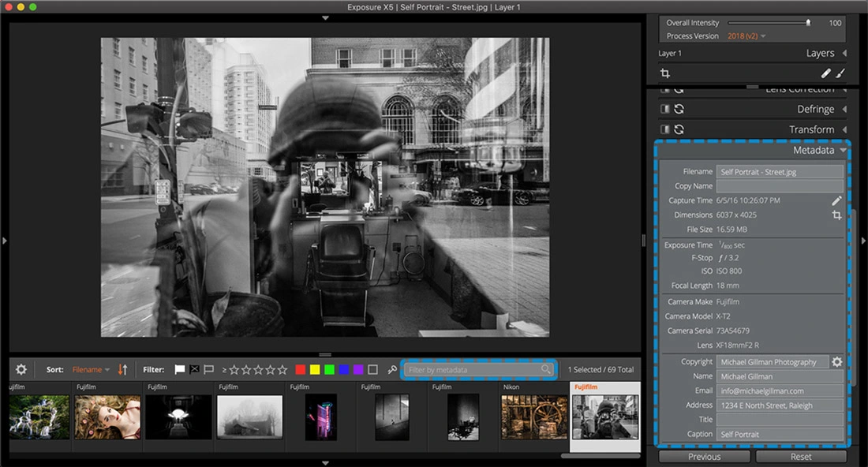Select the crop tool below Layers
The height and width of the screenshot is (467, 868).
[x=665, y=73]
